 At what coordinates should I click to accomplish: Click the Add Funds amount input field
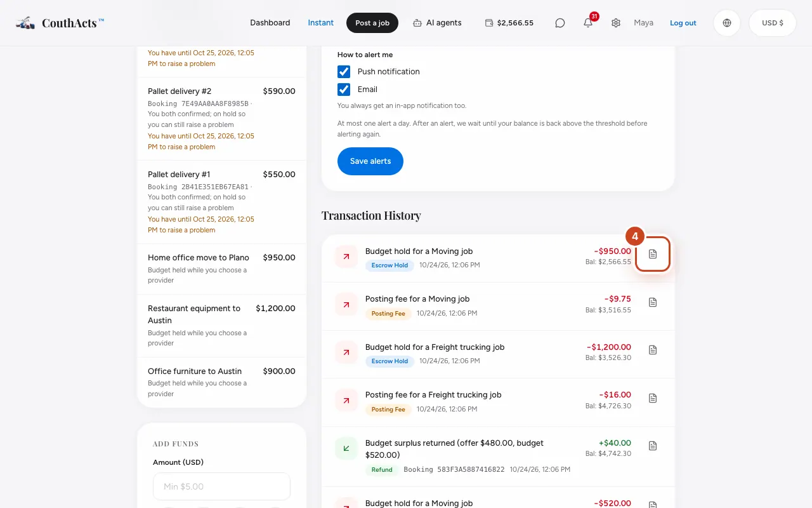221,486
